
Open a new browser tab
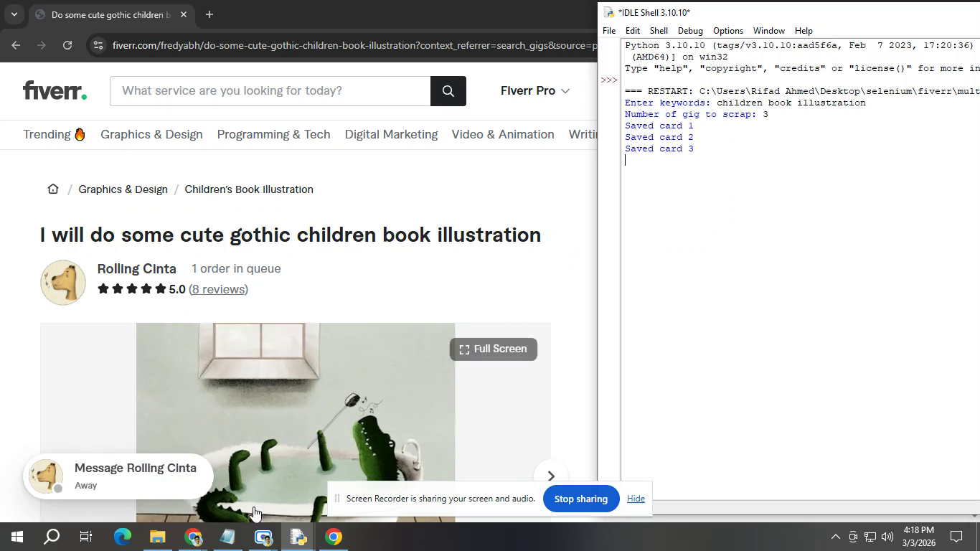point(209,14)
